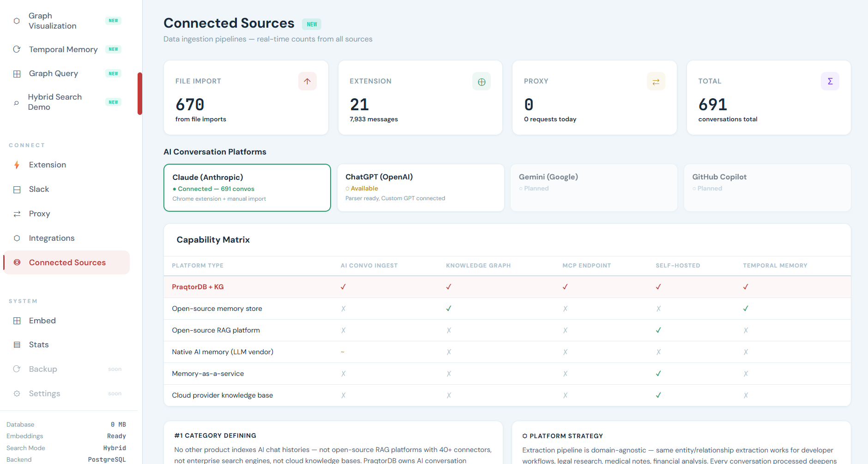Screen dimensions: 868x464
Task: Open the Graph Query icon
Action: point(17,73)
